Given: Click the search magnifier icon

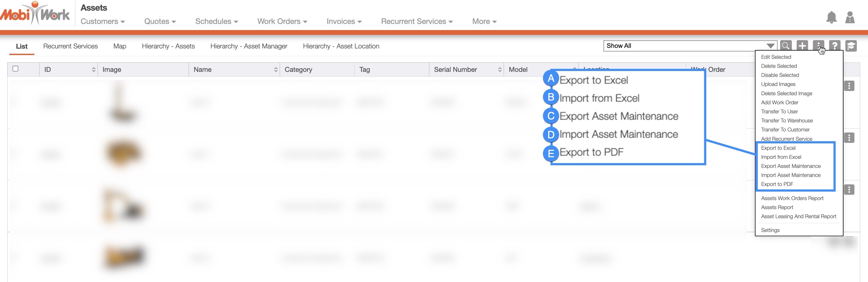Looking at the screenshot, I should click(x=785, y=46).
